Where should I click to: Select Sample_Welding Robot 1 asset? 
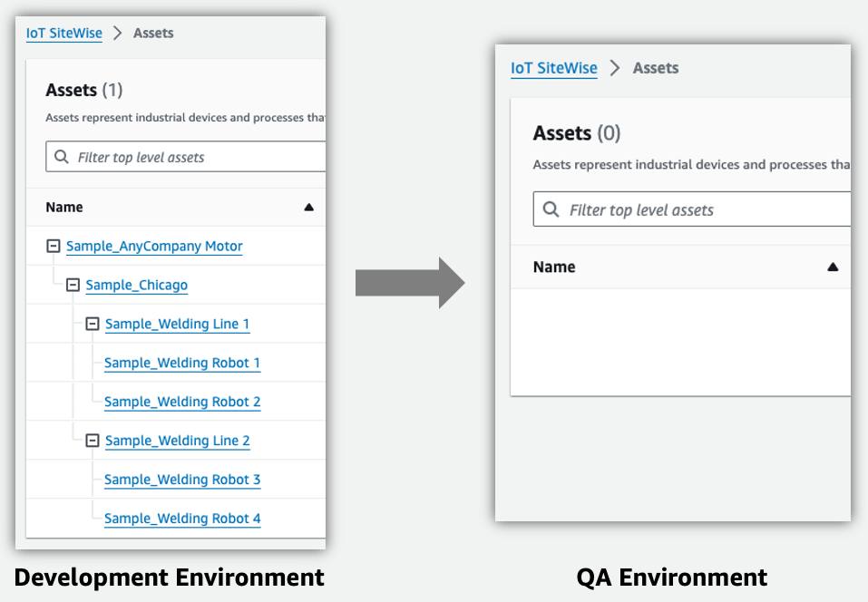(x=181, y=364)
